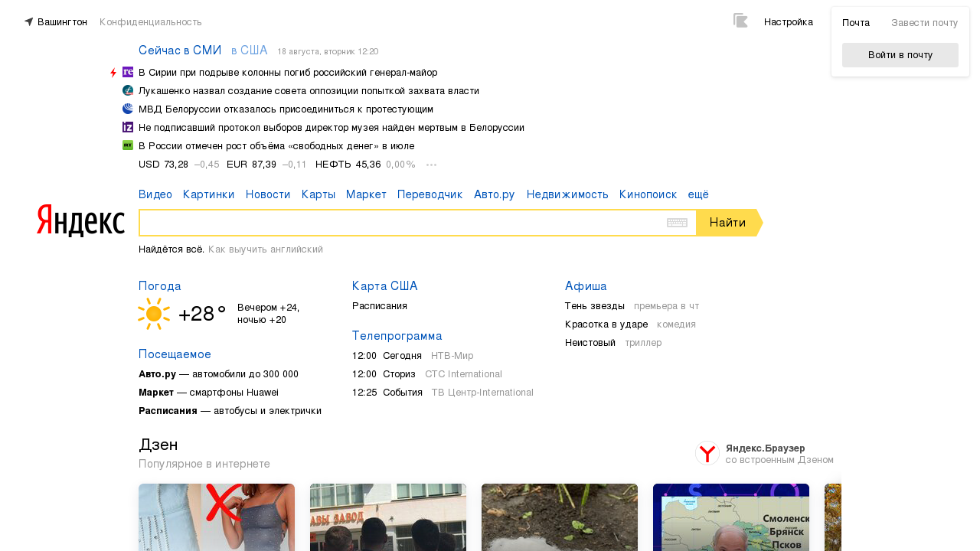The width and height of the screenshot is (980, 551).
Task: Click the Найти search button
Action: (728, 223)
